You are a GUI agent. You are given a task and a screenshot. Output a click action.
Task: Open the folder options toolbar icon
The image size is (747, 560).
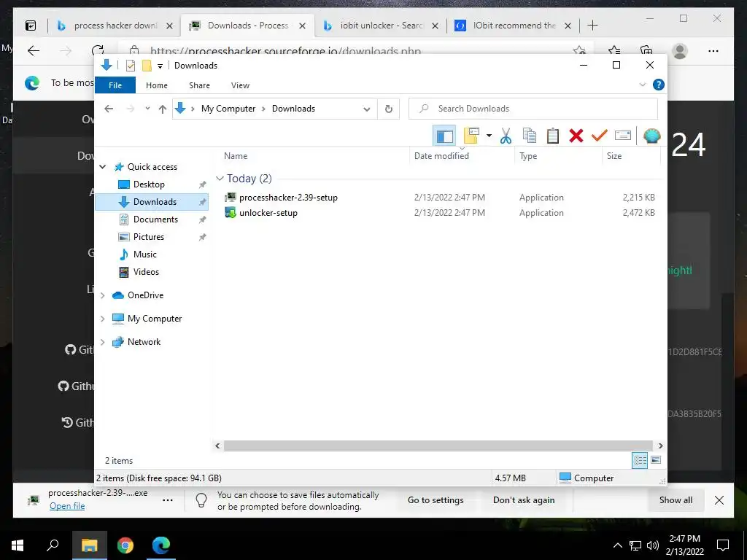point(471,136)
